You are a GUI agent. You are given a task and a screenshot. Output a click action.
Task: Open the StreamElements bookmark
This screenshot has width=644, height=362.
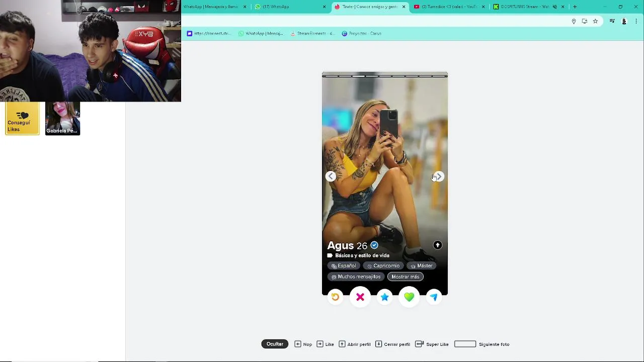tap(312, 33)
